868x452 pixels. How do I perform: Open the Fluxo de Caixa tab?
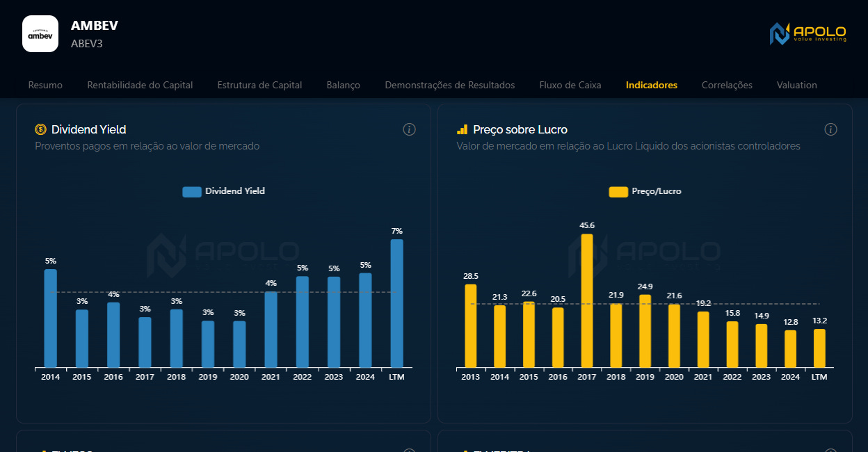(x=570, y=85)
